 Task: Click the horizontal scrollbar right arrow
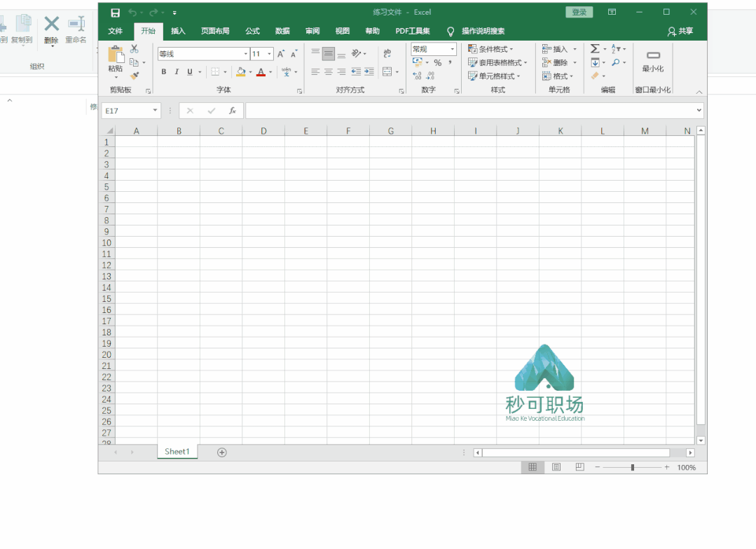point(690,452)
